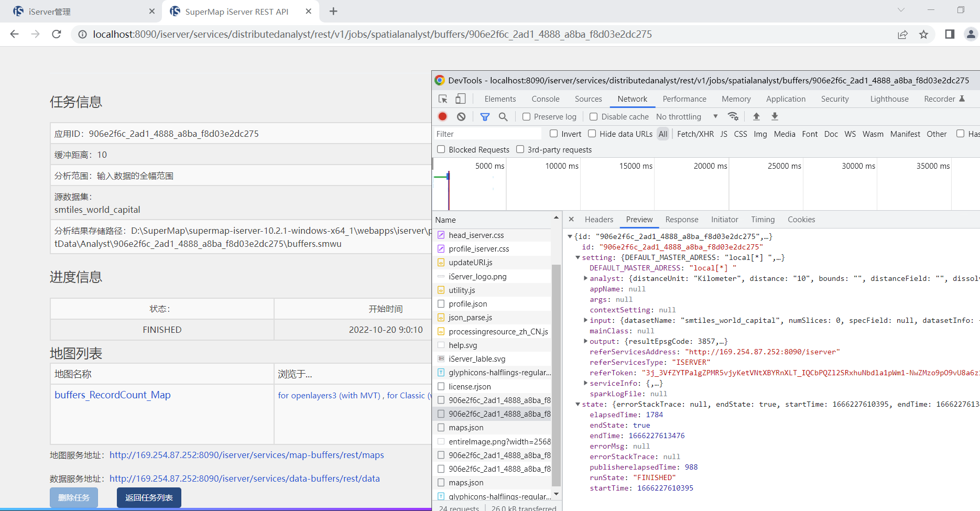Screen dimensions: 980x511
Task: Click the site information icon in address bar
Action: tap(82, 34)
